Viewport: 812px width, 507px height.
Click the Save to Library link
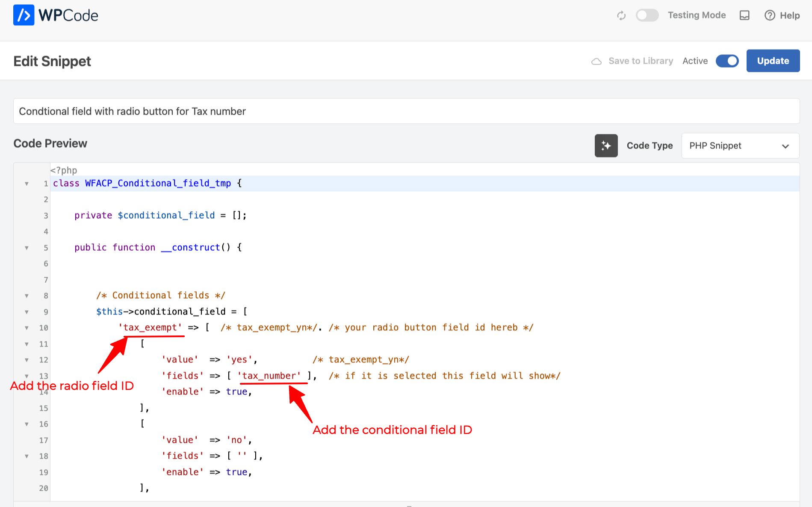click(641, 61)
